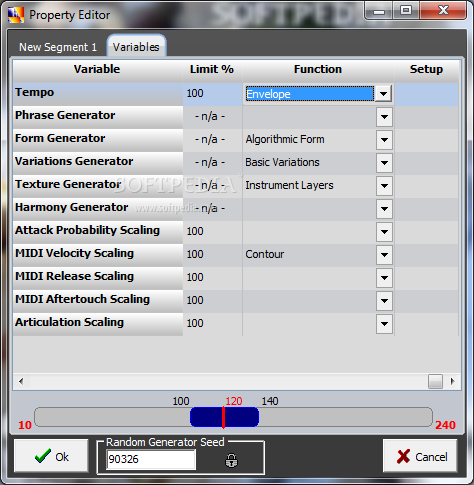This screenshot has height=485, width=474.
Task: Click the minimum tempo label 10
Action: pyautogui.click(x=25, y=425)
